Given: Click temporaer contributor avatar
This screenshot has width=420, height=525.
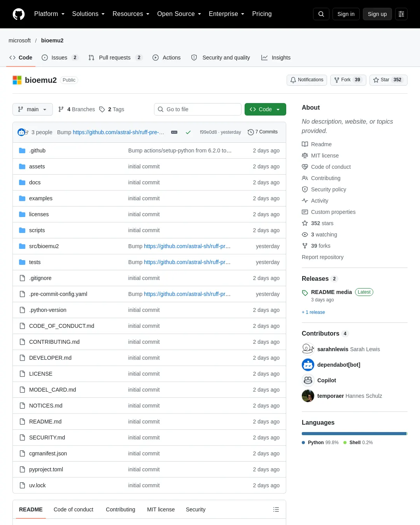Looking at the screenshot, I should click(x=308, y=395).
